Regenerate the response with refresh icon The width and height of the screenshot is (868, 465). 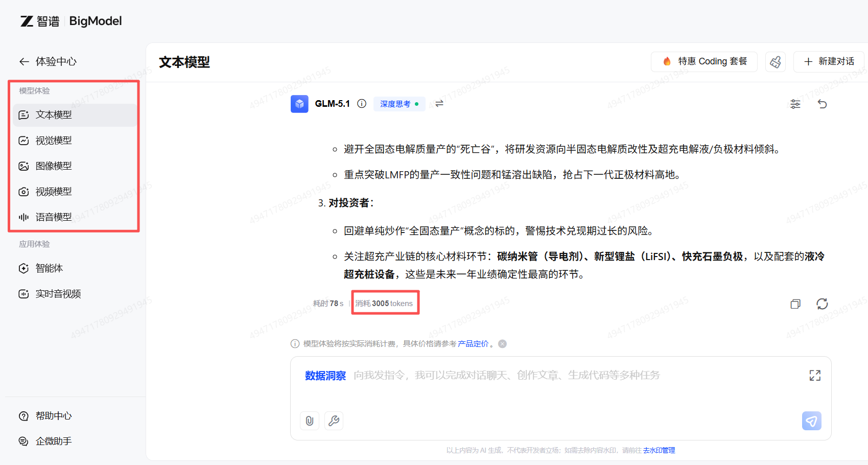822,304
